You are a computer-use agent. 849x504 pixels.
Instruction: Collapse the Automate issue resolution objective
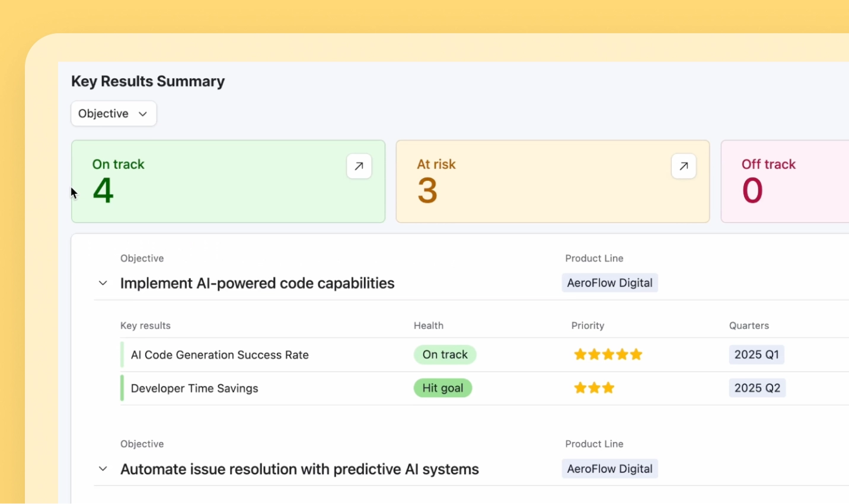click(103, 469)
